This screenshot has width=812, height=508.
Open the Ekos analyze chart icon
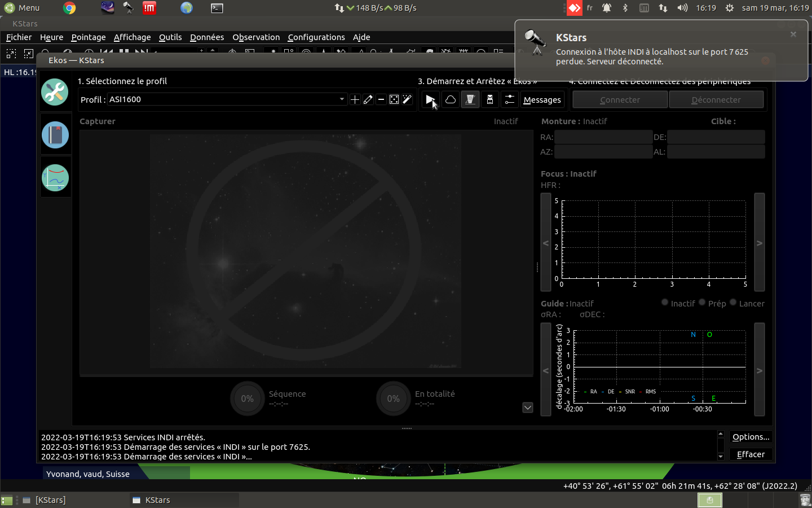coord(55,178)
